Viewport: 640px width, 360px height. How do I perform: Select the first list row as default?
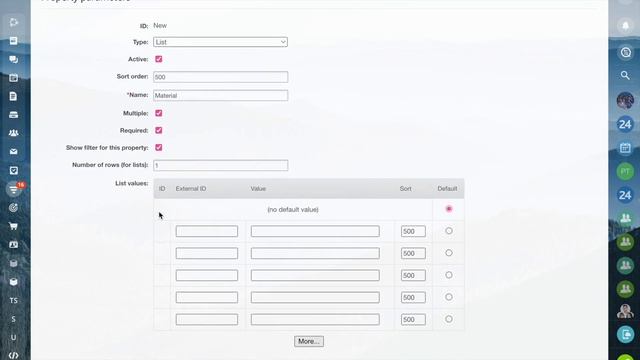point(449,231)
